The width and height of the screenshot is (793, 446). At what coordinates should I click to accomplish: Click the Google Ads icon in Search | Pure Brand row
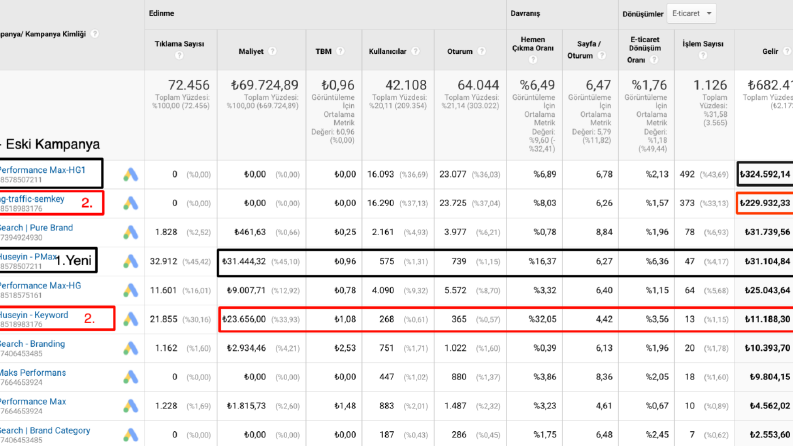(x=130, y=232)
